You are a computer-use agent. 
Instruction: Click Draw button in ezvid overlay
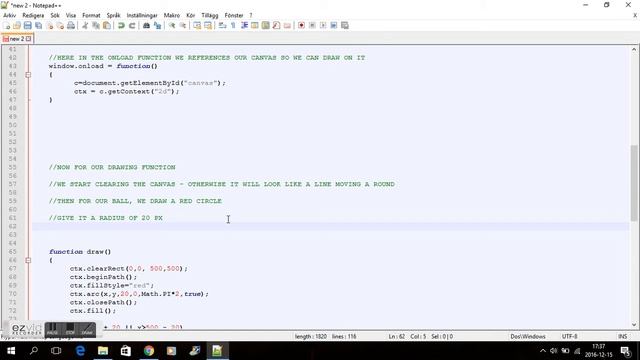pos(87,329)
